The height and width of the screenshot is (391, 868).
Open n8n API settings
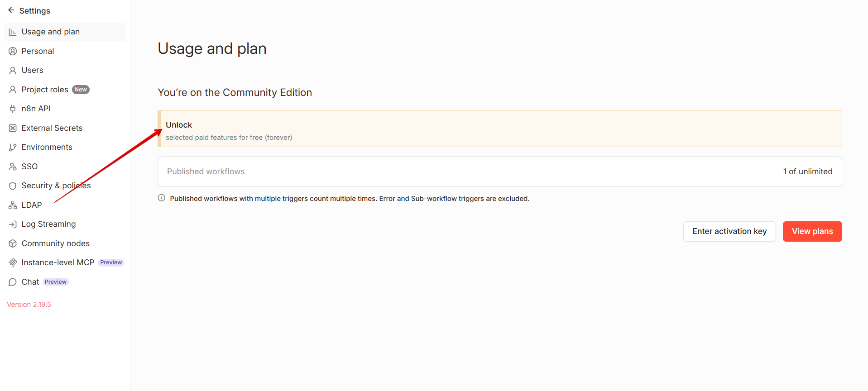65,109
